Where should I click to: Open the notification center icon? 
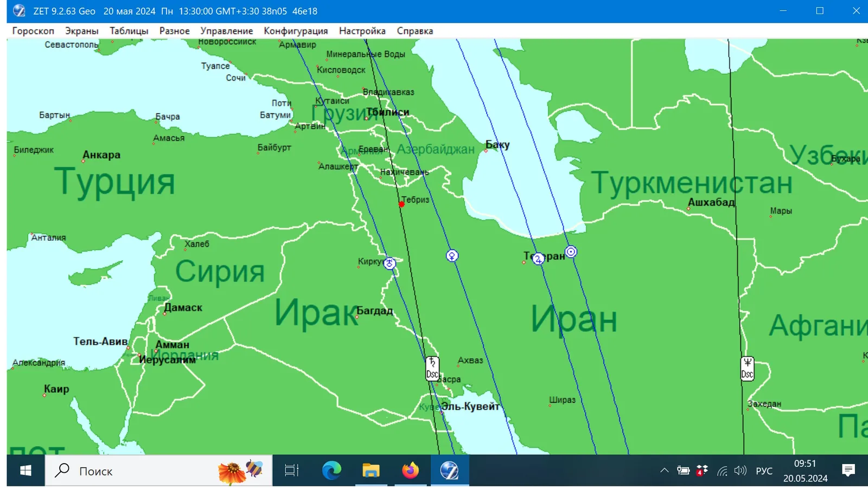point(848,471)
